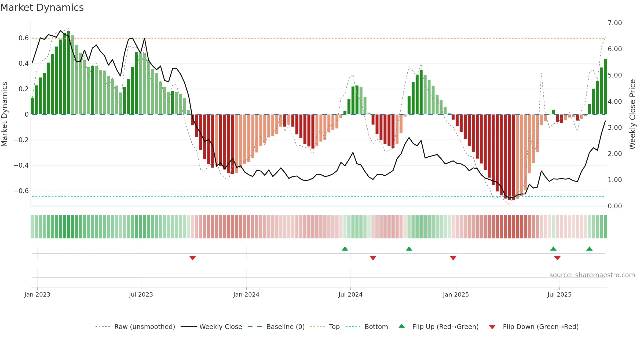Image resolution: width=644 pixels, height=362 pixels.
Task: Click the Jul 2024 x-axis label
Action: 350,294
